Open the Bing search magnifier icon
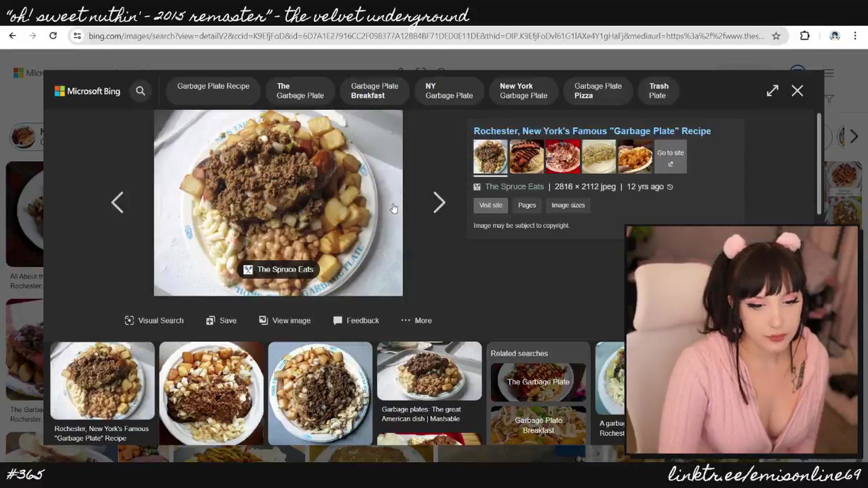The image size is (868, 488). coord(141,91)
